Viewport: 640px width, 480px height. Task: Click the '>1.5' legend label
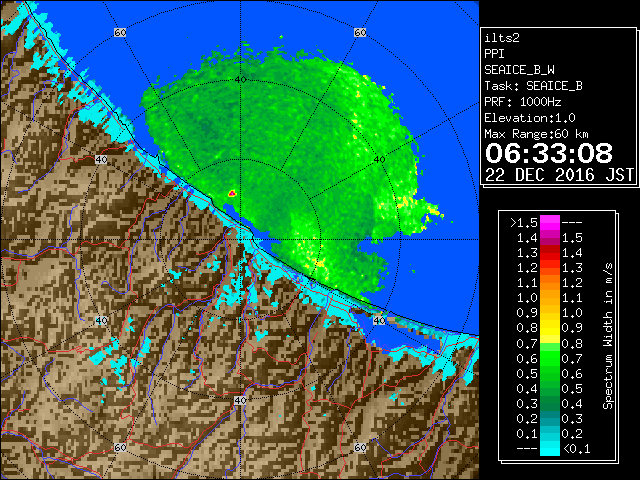tap(524, 223)
